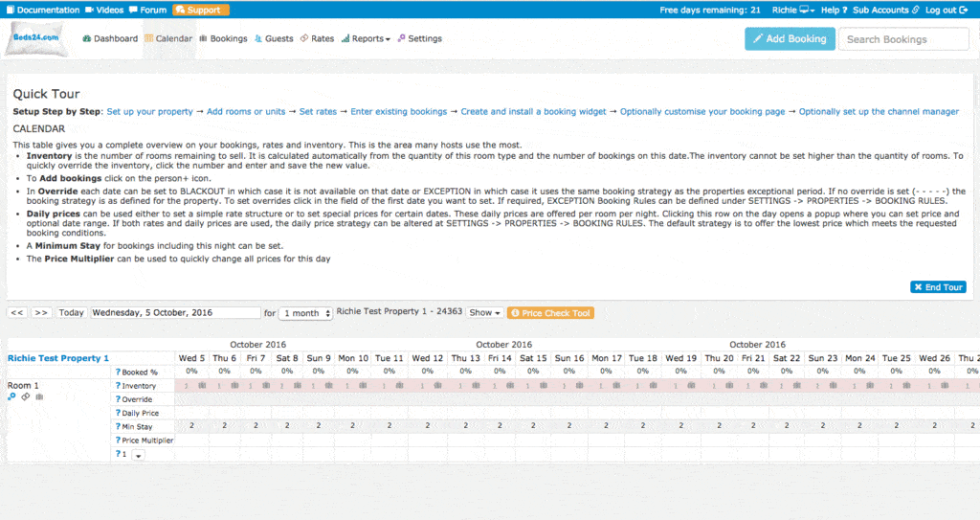Click the bookings list icon under Room 1
The height and width of the screenshot is (520, 980).
38,396
